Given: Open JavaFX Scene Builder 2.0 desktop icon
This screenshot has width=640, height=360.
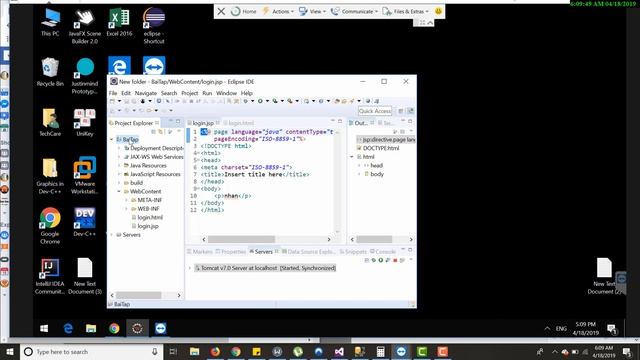Looking at the screenshot, I should coord(84,26).
